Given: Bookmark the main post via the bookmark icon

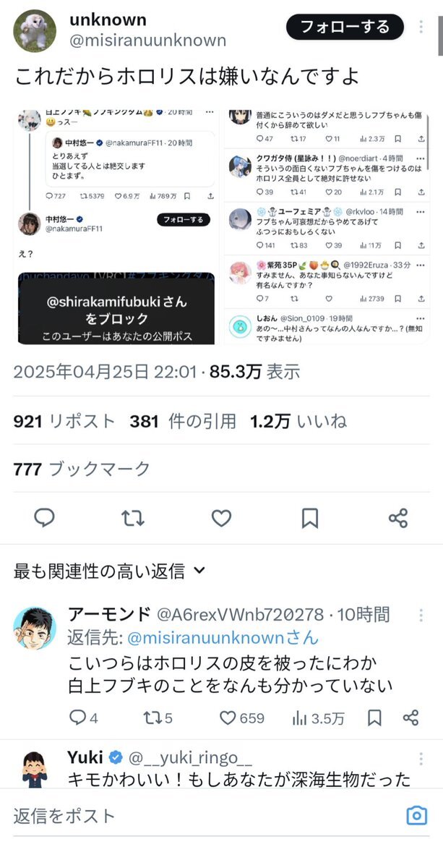Looking at the screenshot, I should (x=309, y=517).
